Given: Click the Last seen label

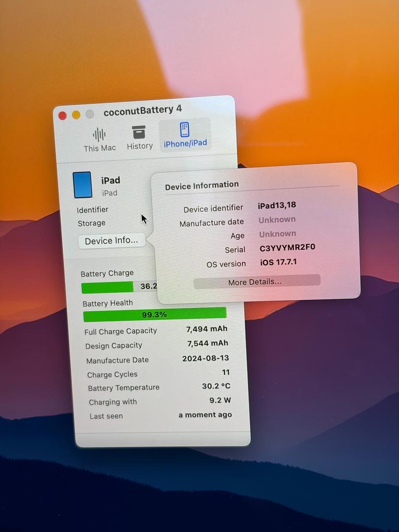Looking at the screenshot, I should [x=106, y=416].
